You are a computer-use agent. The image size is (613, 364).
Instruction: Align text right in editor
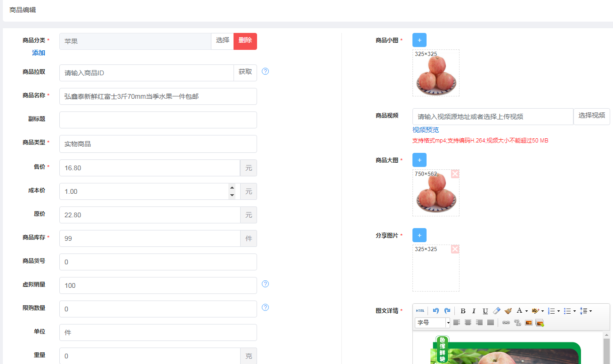(x=479, y=323)
